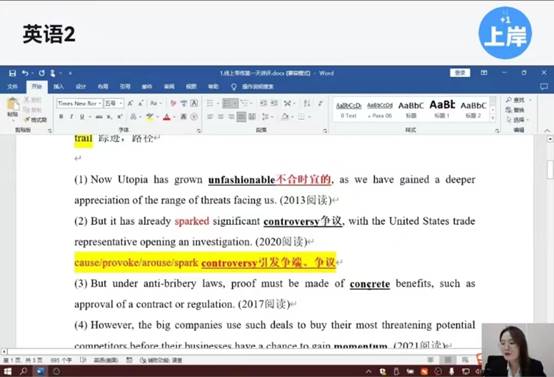Click the Save icon in quick access toolbar
Viewport: 554px width, 377px height.
[x=12, y=73]
